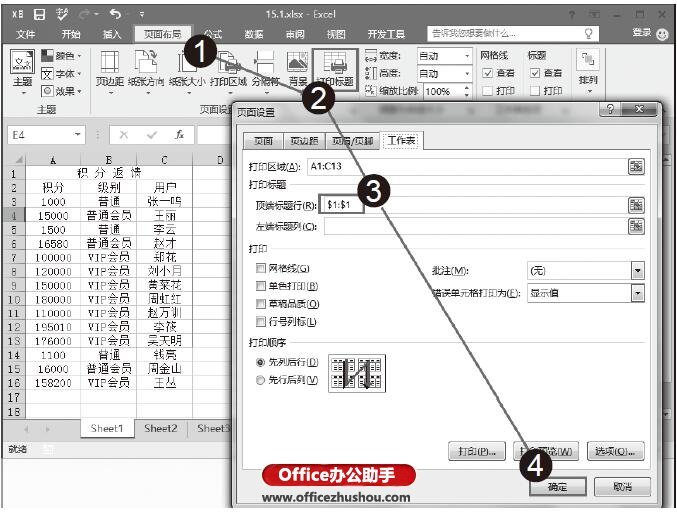Click the top title rows $1:$1 field
The width and height of the screenshot is (677, 513).
point(473,205)
